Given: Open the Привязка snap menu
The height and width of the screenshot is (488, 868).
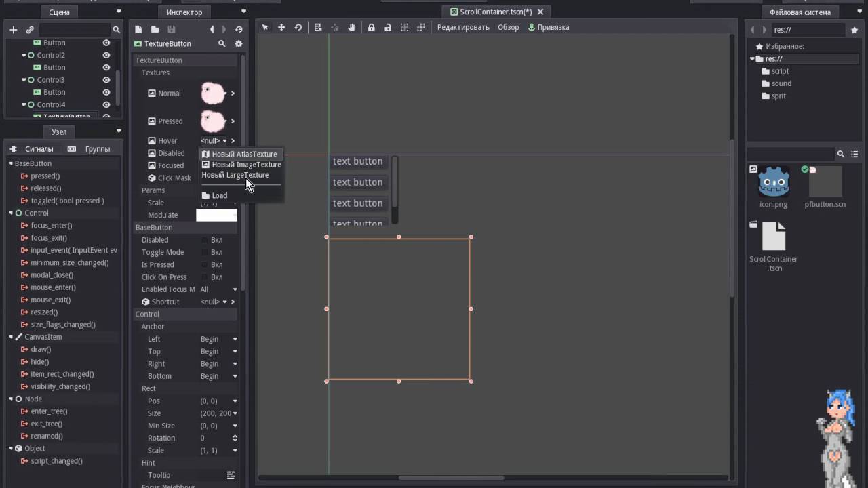Looking at the screenshot, I should pyautogui.click(x=549, y=27).
